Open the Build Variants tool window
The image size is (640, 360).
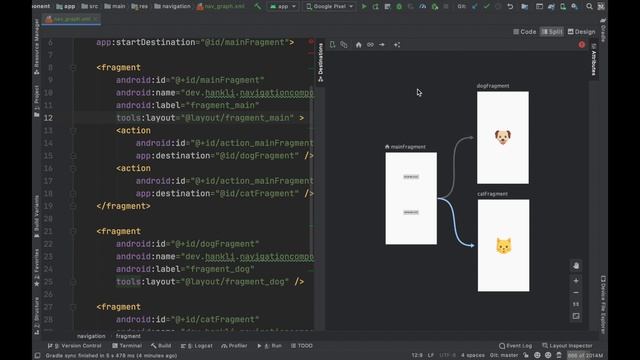click(x=37, y=216)
